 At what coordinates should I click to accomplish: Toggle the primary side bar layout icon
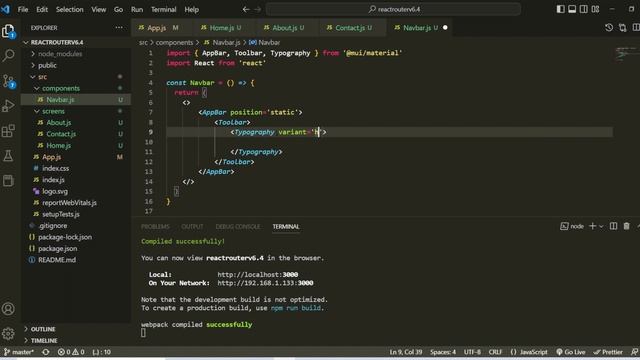tap(561, 9)
